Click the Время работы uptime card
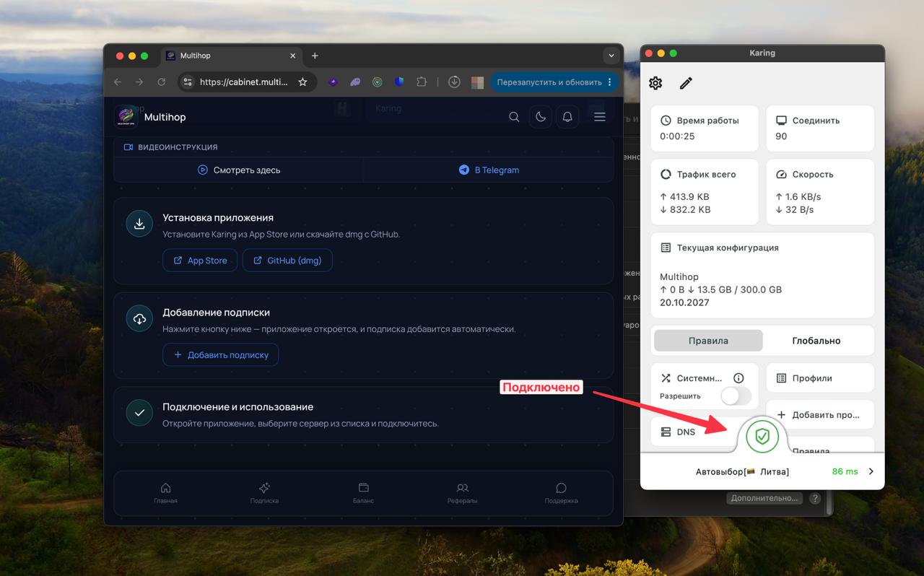 pos(705,128)
